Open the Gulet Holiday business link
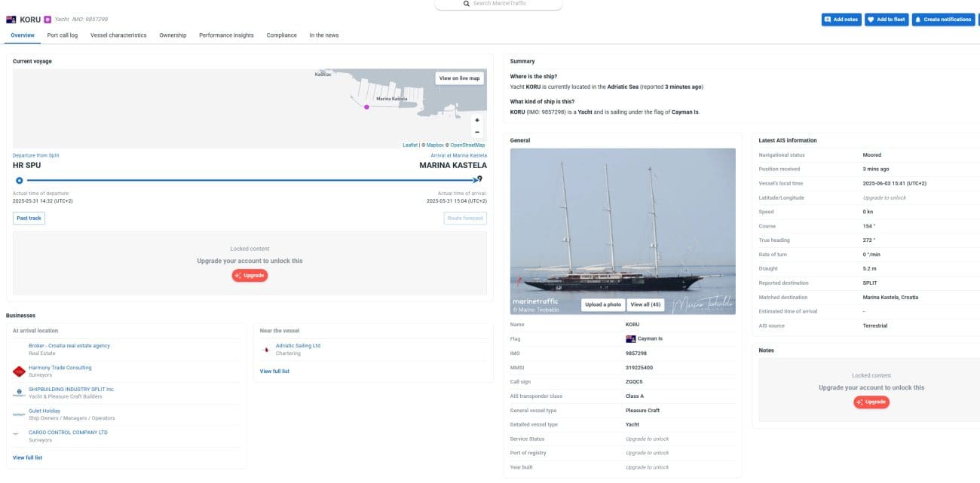Image resolution: width=980 pixels, height=483 pixels. point(44,411)
